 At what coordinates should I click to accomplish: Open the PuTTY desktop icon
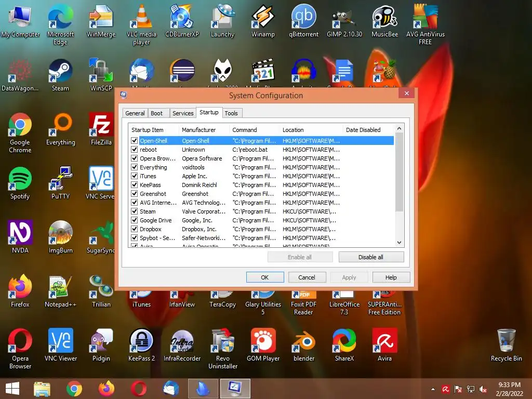coord(60,183)
